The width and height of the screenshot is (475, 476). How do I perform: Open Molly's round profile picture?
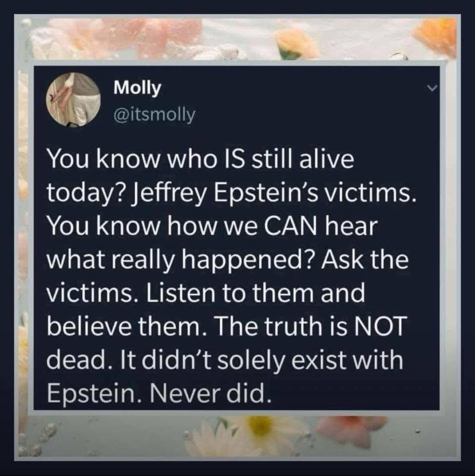coord(73,100)
